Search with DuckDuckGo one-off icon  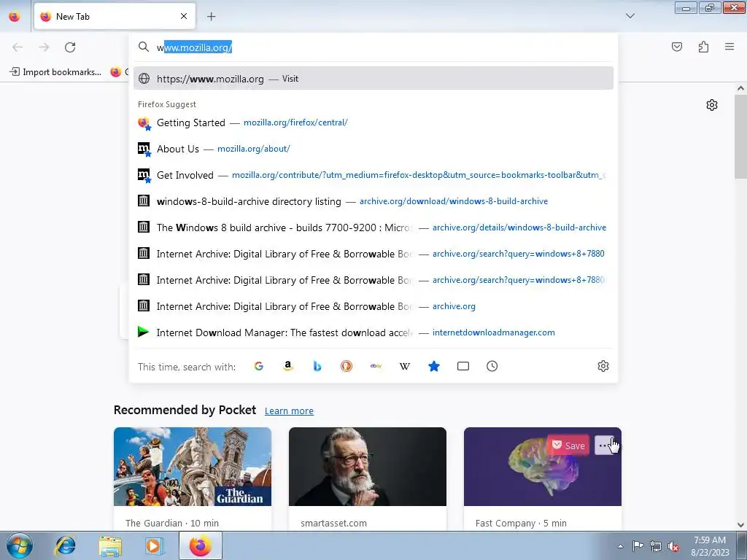coord(347,366)
